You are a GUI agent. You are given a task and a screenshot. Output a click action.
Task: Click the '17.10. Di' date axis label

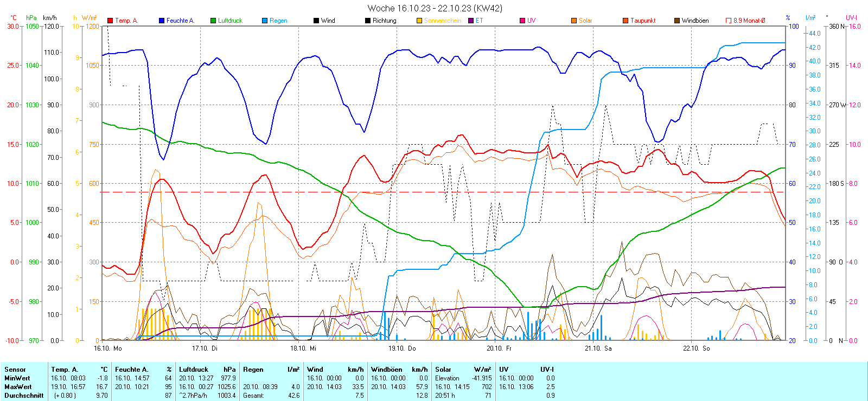pos(205,348)
